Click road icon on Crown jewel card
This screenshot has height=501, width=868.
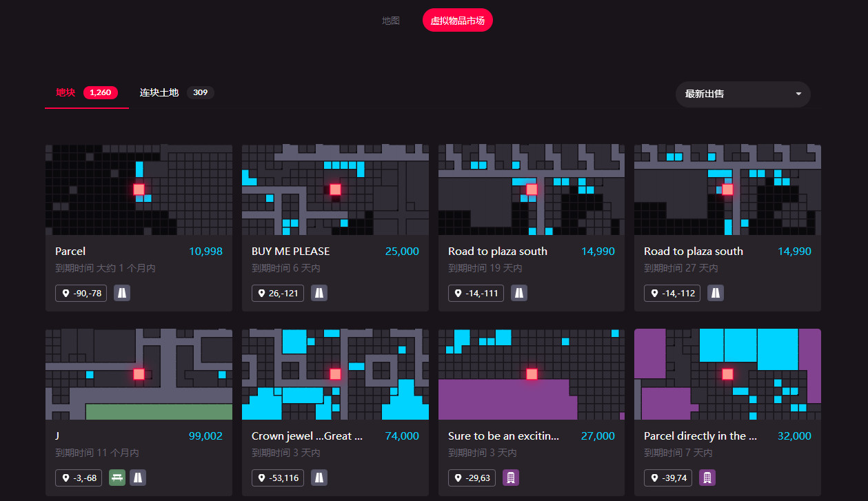click(x=319, y=478)
